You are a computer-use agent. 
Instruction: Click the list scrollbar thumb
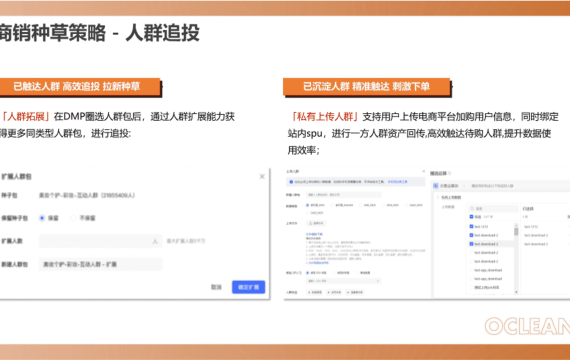516,232
